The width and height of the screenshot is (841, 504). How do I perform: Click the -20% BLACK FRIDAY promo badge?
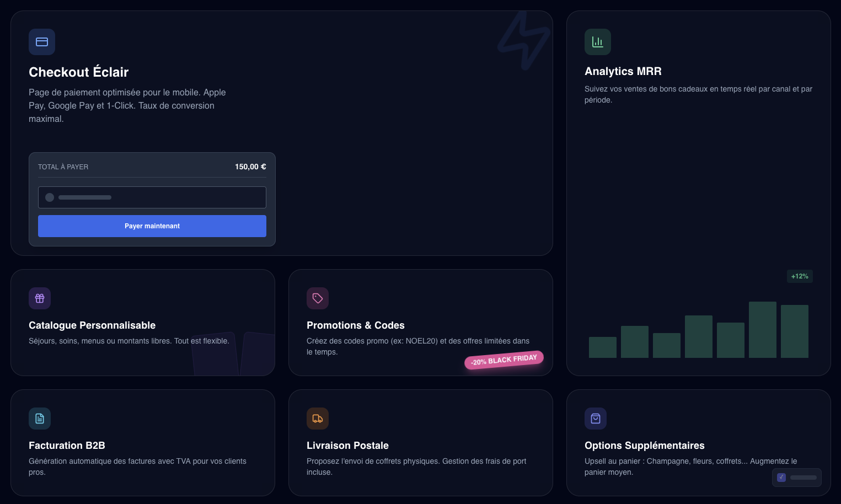tap(504, 360)
